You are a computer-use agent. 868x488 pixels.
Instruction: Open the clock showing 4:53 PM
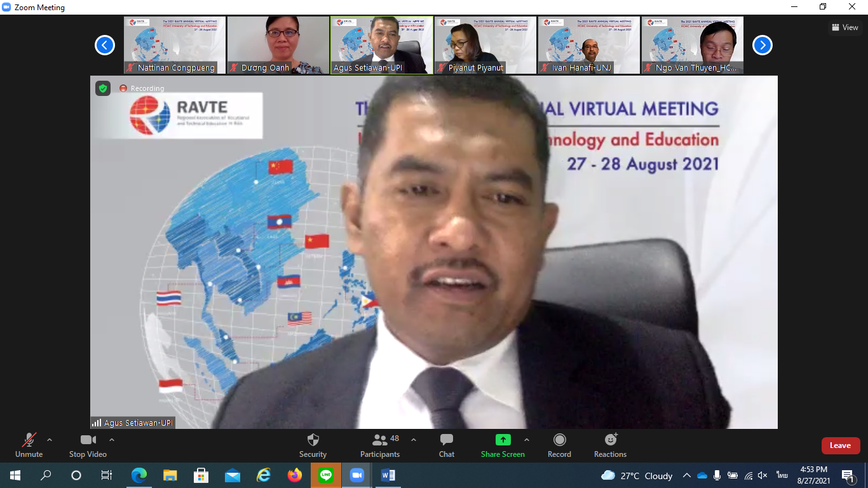click(x=814, y=475)
